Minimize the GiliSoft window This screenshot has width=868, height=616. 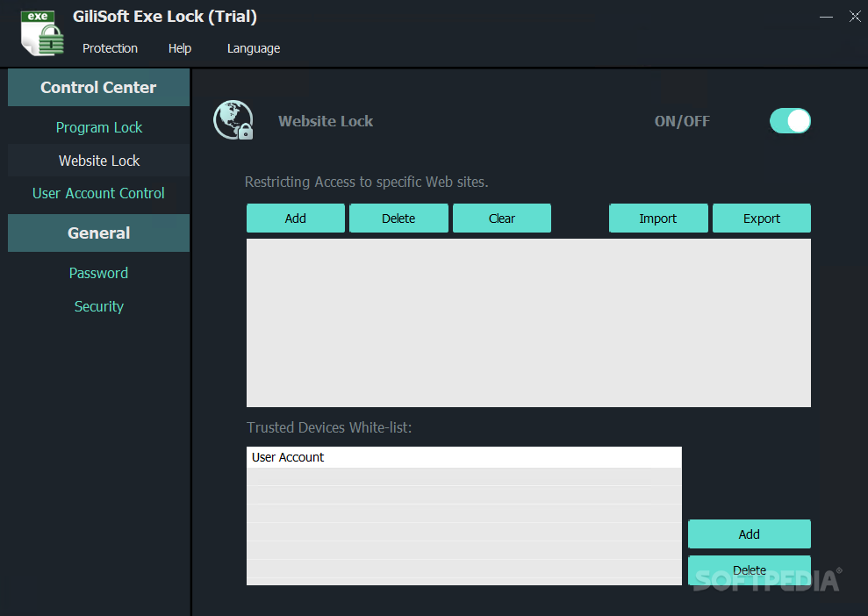click(826, 17)
